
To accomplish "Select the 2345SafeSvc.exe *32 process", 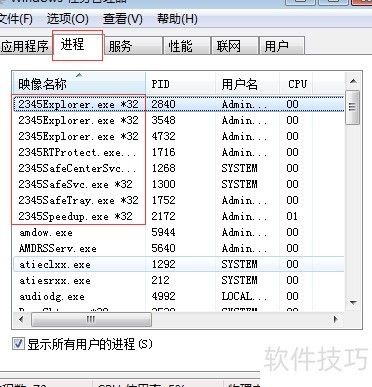I will 179,184.
